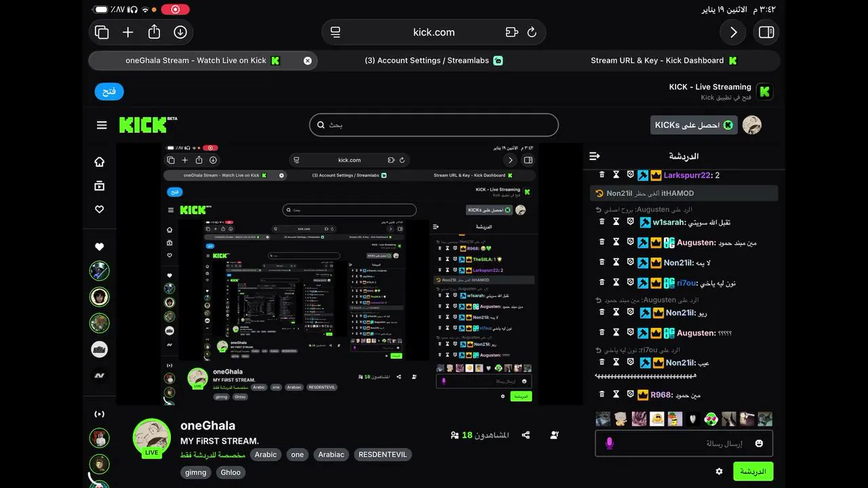The width and height of the screenshot is (868, 488).
Task: Open the Safari tab overview icon
Action: pyautogui.click(x=102, y=32)
